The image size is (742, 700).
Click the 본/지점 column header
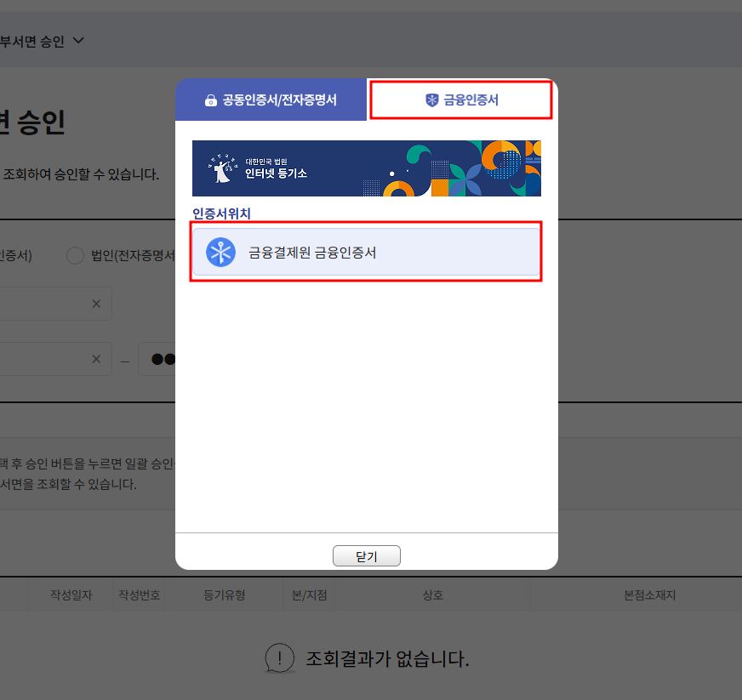click(310, 595)
